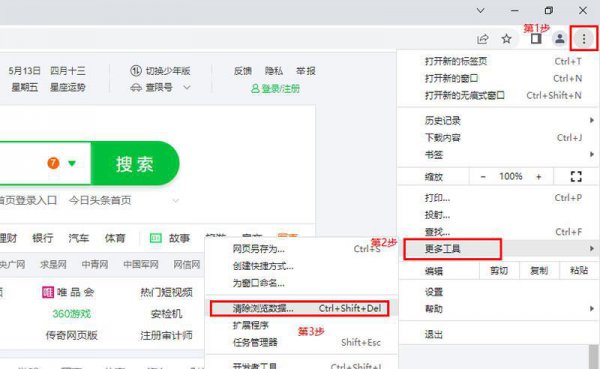Expand the Bookmarks submenu

click(498, 155)
